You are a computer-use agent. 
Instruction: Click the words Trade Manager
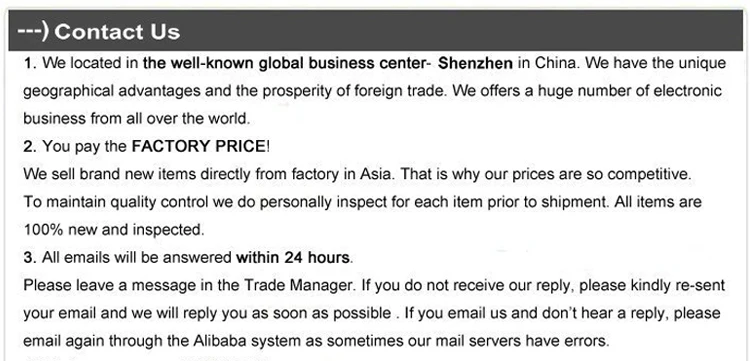(298, 286)
